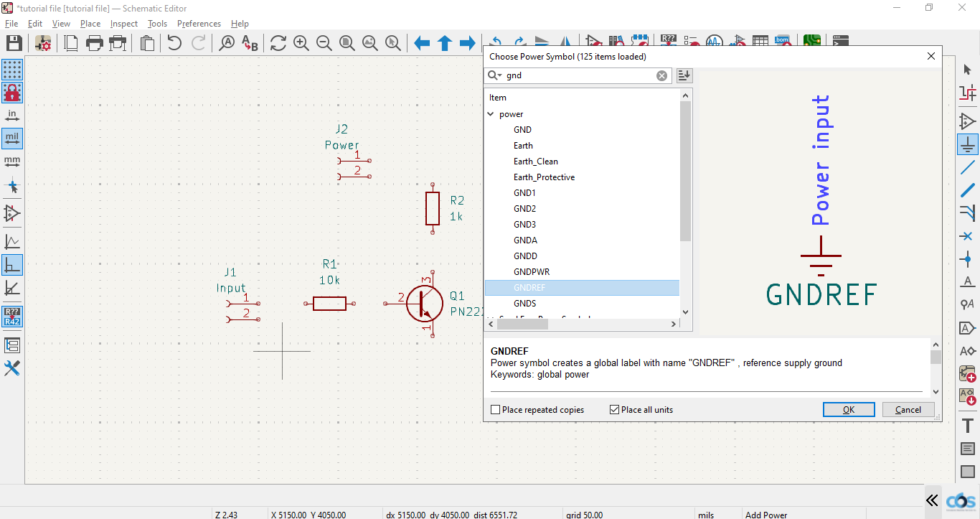Click the sort order button beside search
Screen dimensions: 980x519
point(684,75)
